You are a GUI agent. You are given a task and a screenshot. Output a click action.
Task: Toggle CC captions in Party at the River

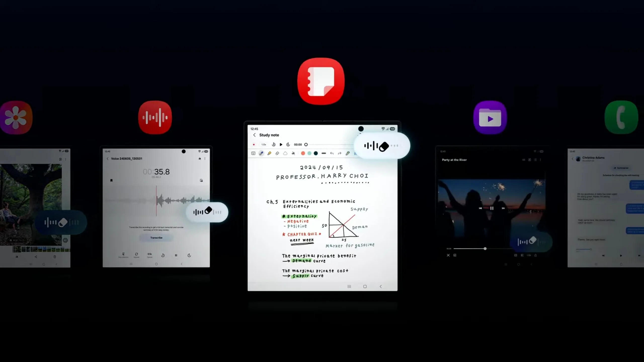click(x=524, y=160)
